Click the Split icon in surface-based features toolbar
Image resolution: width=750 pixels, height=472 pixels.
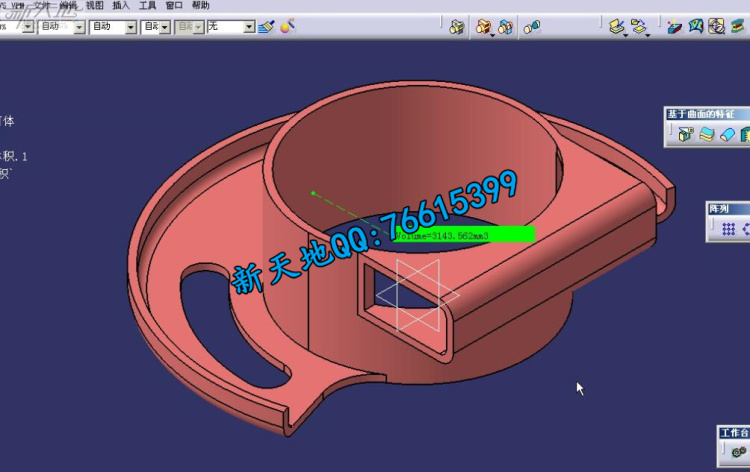687,135
